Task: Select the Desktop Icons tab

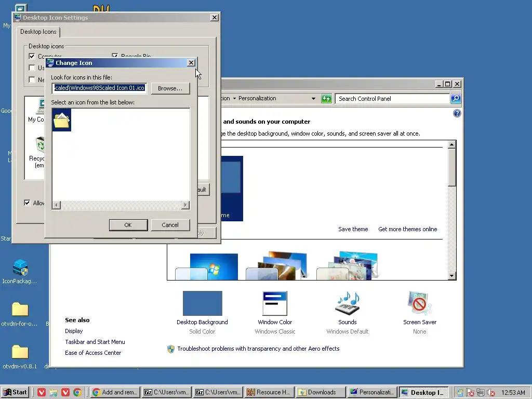Action: point(38,32)
